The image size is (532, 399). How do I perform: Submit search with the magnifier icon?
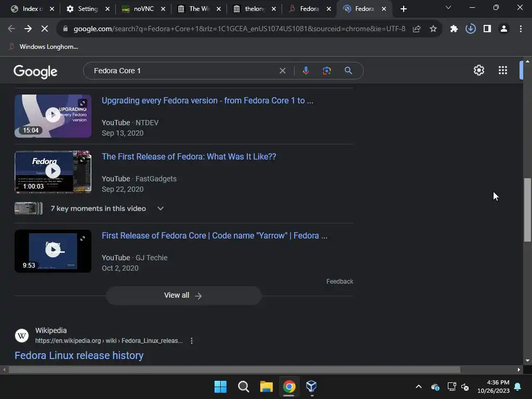(x=348, y=71)
